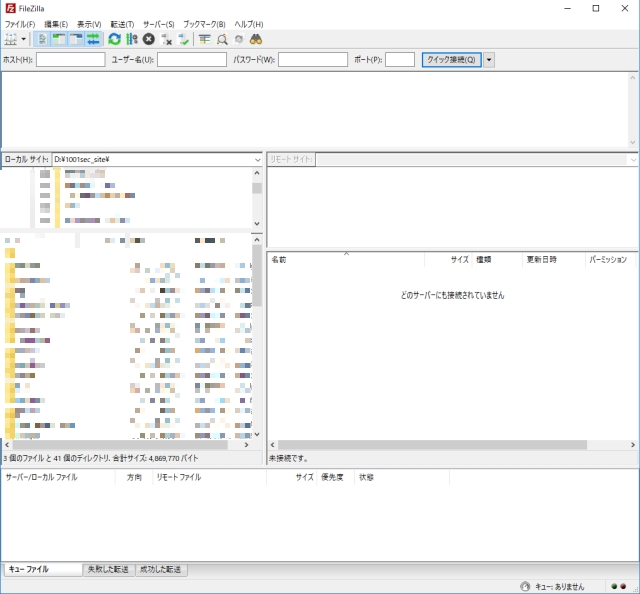This screenshot has width=640, height=594.
Task: Click the disconnect from server icon
Action: pyautogui.click(x=166, y=39)
